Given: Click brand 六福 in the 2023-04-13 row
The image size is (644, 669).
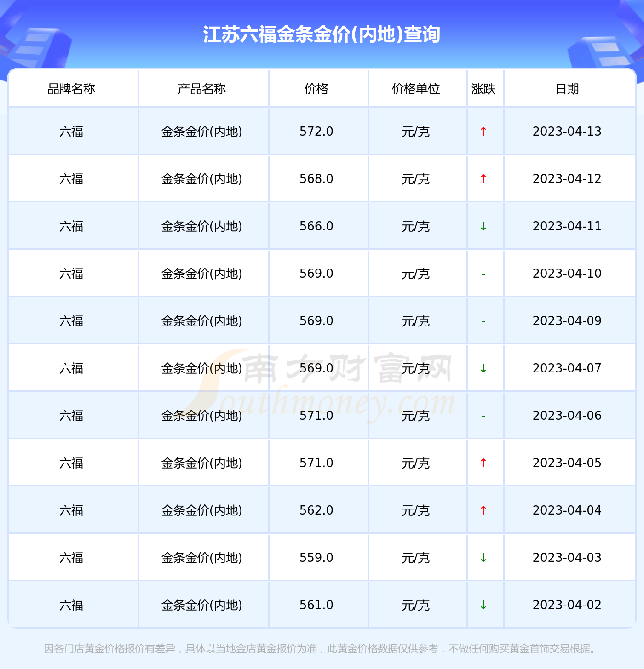Looking at the screenshot, I should (x=71, y=132).
